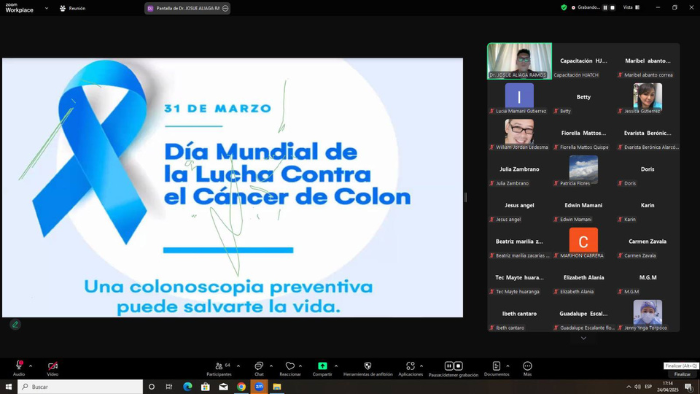Expand the Aplicaciones options arrow
The height and width of the screenshot is (395, 700).
tap(421, 366)
